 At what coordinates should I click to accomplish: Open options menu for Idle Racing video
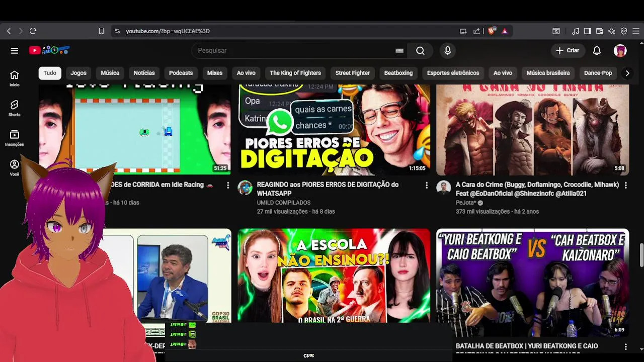(228, 186)
